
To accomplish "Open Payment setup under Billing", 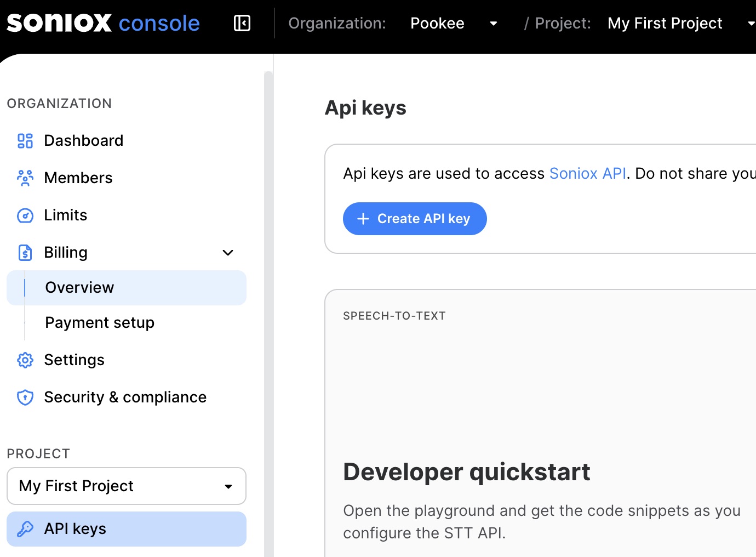I will tap(127, 323).
